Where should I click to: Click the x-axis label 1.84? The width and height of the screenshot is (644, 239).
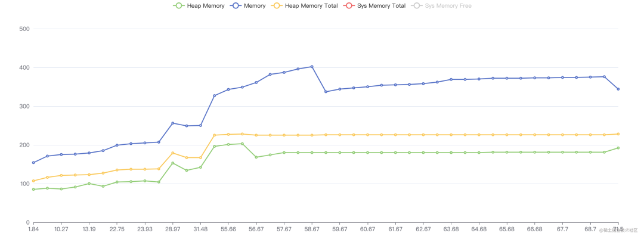[33, 229]
